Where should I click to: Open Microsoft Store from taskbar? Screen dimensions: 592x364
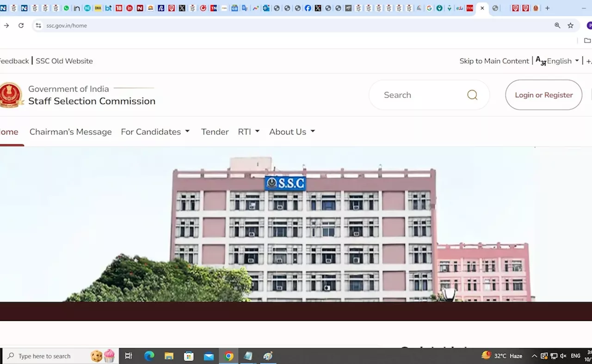coord(189,356)
